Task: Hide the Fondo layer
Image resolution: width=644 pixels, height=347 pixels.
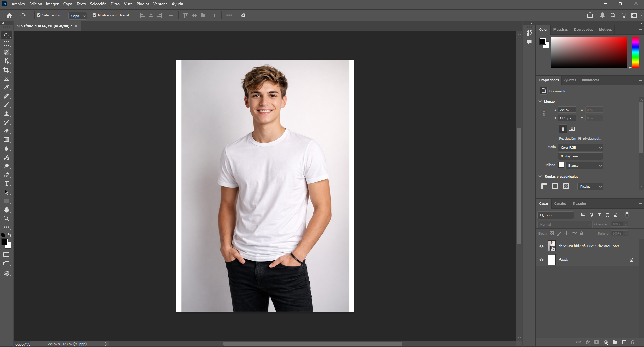Action: 541,259
